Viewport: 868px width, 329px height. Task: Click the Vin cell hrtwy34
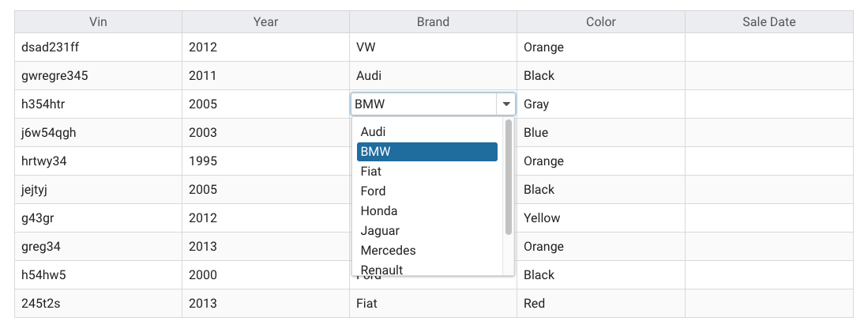point(99,161)
